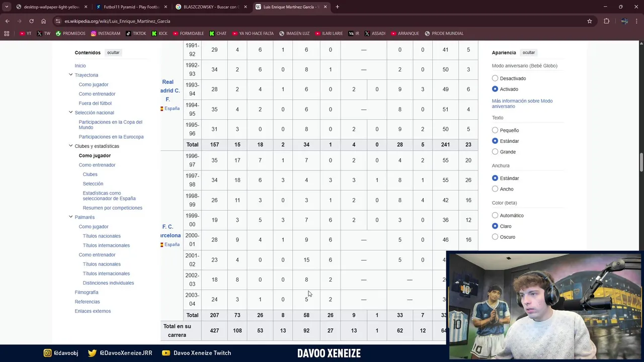This screenshot has height=362, width=644.
Task: Open the browser home page icon
Action: 43,21
